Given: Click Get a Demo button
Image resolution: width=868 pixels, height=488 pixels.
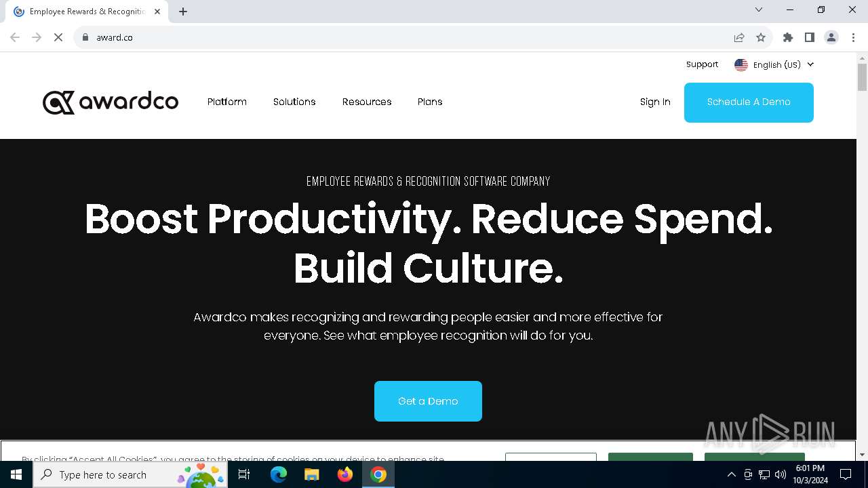Looking at the screenshot, I should point(428,401).
